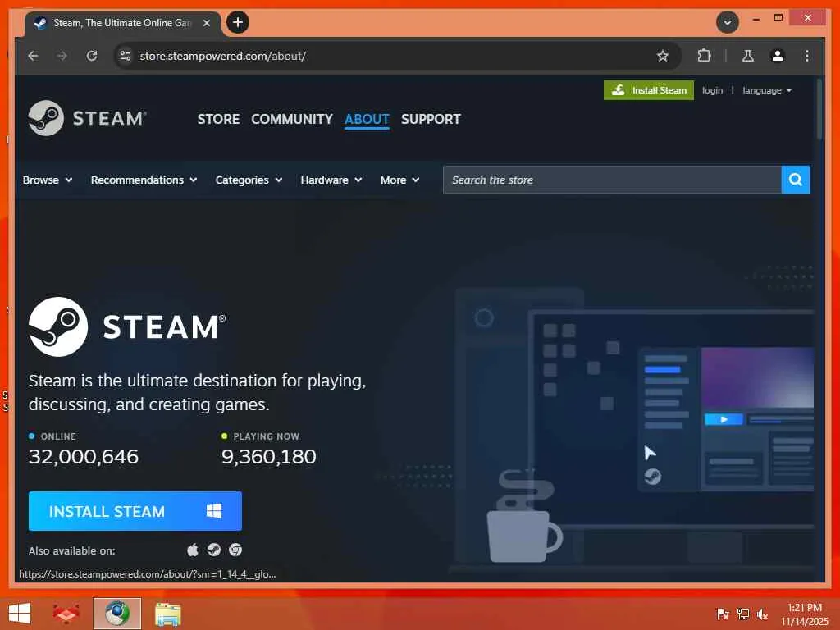Screen dimensions: 840x630
Task: Select the SteamOS availability icon
Action: click(x=214, y=550)
